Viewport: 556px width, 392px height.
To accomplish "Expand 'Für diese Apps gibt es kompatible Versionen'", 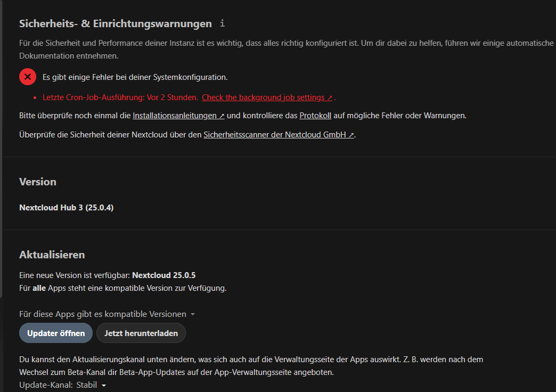I will [107, 314].
